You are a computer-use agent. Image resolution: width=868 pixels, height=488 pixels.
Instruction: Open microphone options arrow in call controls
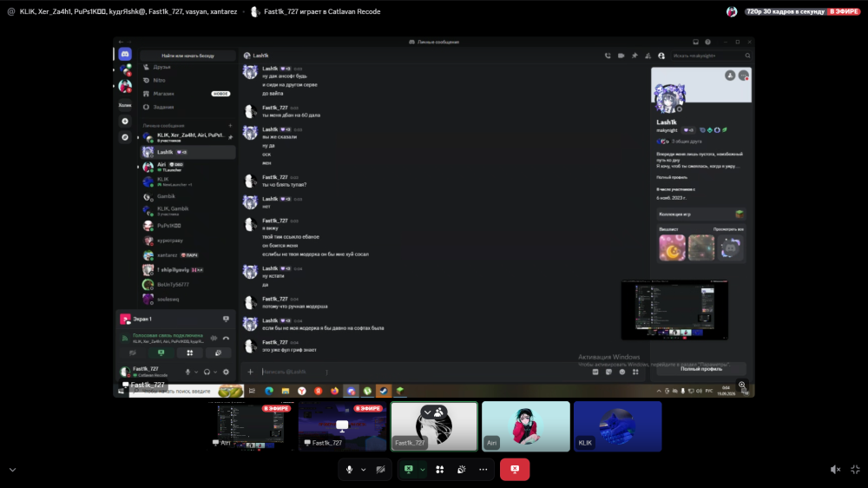click(363, 470)
